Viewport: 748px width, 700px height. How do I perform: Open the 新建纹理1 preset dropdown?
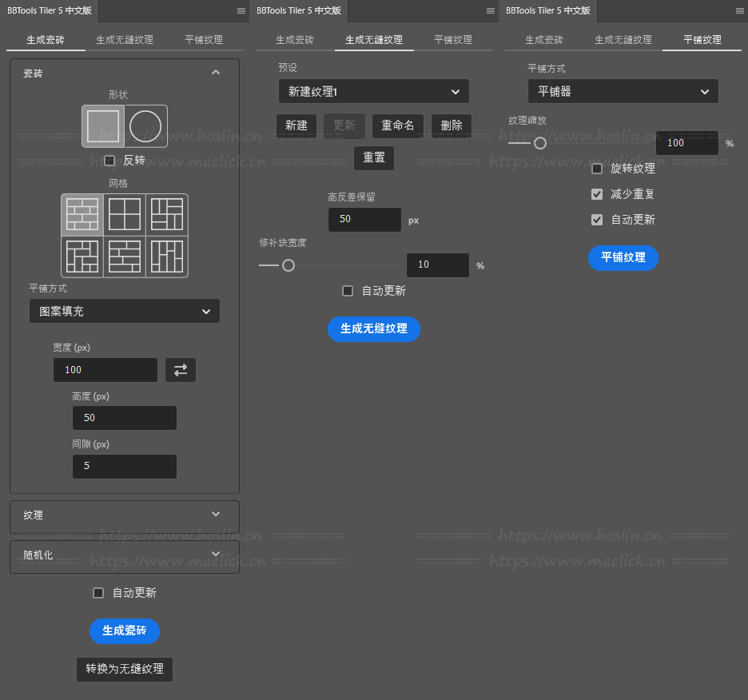point(373,91)
